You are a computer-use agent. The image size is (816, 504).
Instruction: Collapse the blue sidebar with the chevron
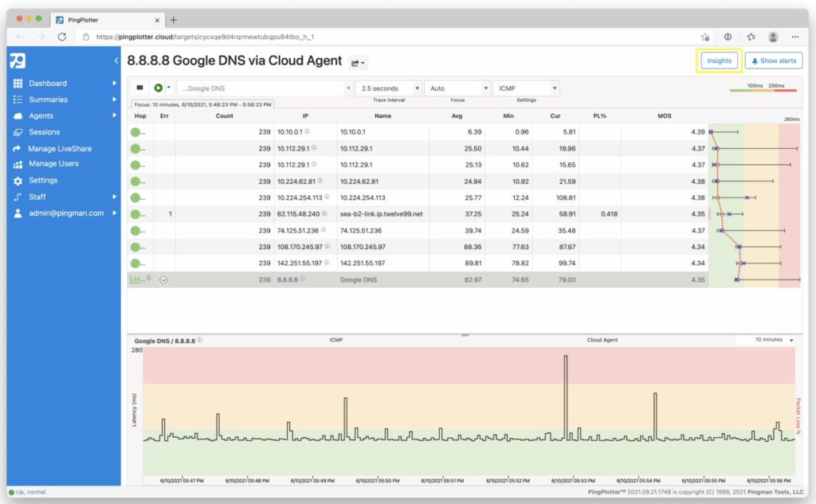tap(116, 61)
